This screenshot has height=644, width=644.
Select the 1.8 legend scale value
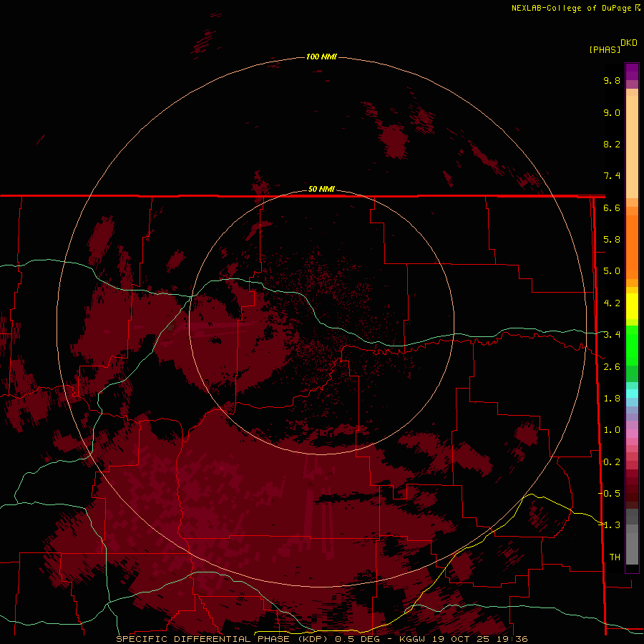(612, 399)
